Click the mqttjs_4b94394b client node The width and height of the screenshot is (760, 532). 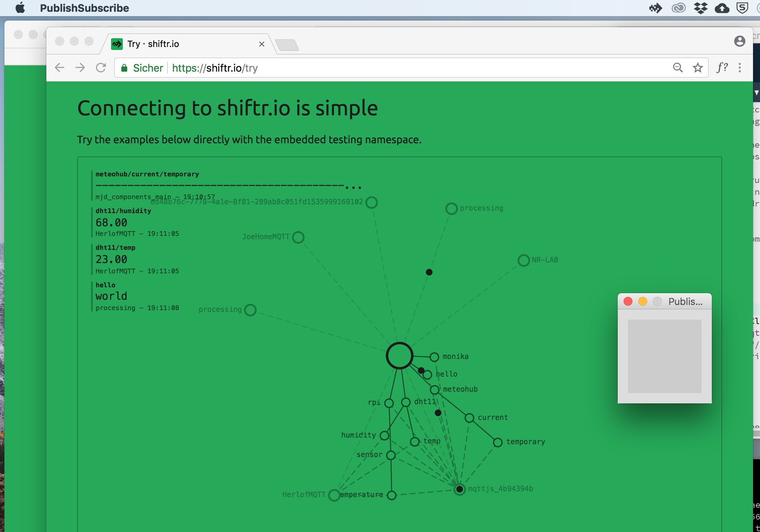coord(459,489)
